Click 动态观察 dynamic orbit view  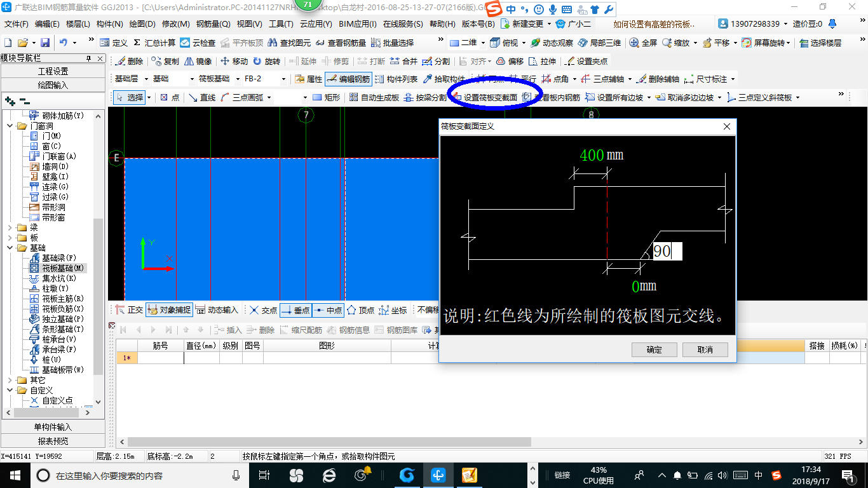coord(552,43)
